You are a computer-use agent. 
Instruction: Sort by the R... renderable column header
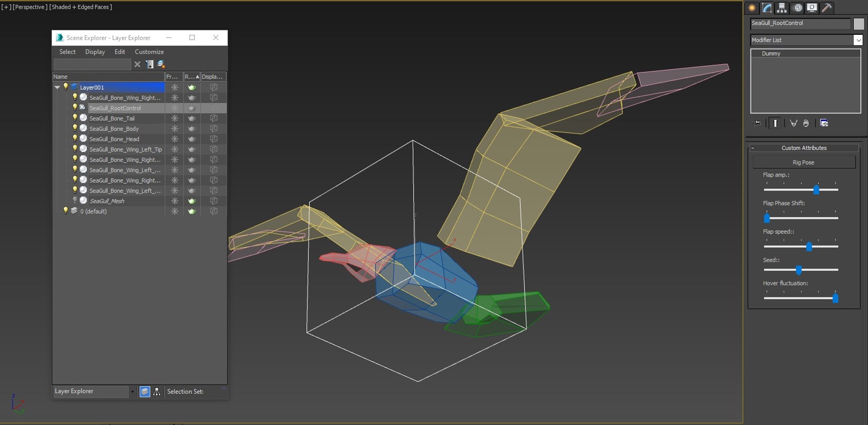point(192,76)
